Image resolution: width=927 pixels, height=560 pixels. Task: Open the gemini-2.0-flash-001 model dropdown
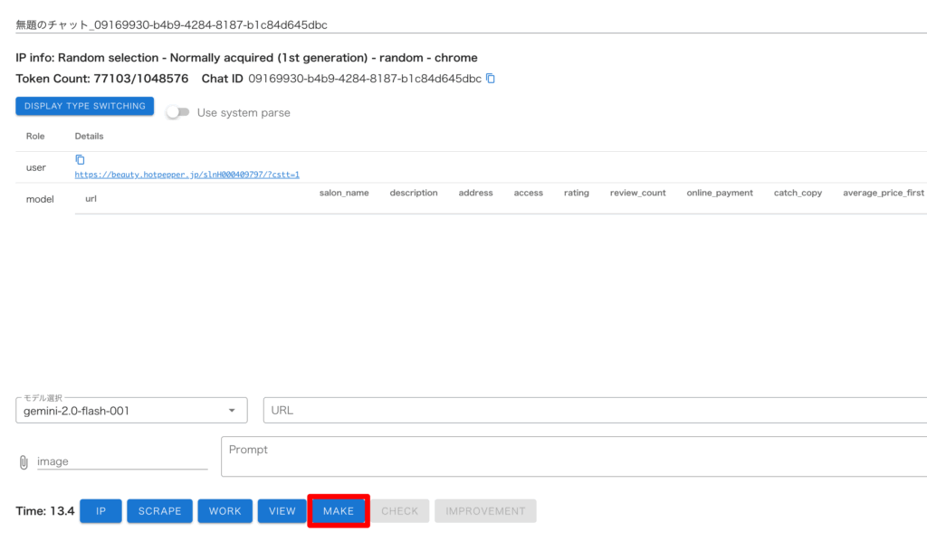pos(131,411)
